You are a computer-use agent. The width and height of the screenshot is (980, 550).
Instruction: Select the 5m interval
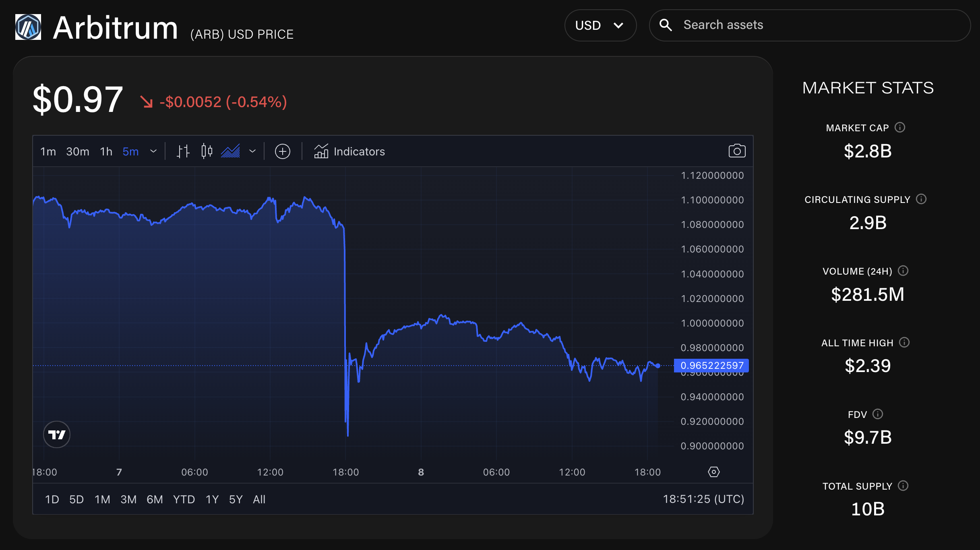click(130, 151)
